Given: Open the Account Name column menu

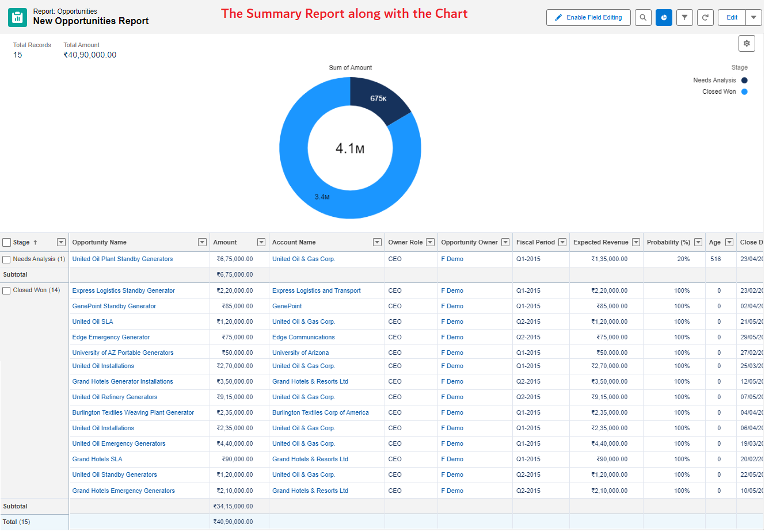Looking at the screenshot, I should 377,242.
